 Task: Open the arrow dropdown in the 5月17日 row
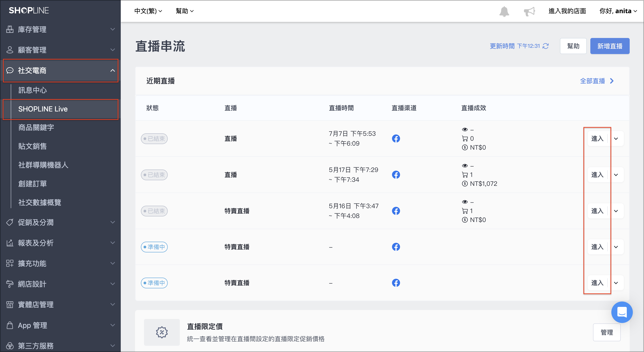[x=616, y=175]
